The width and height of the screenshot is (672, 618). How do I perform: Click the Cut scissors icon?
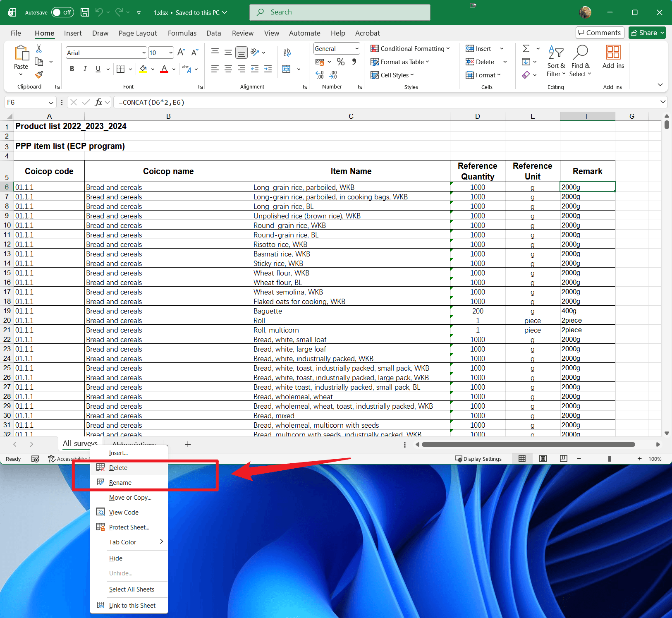[39, 49]
